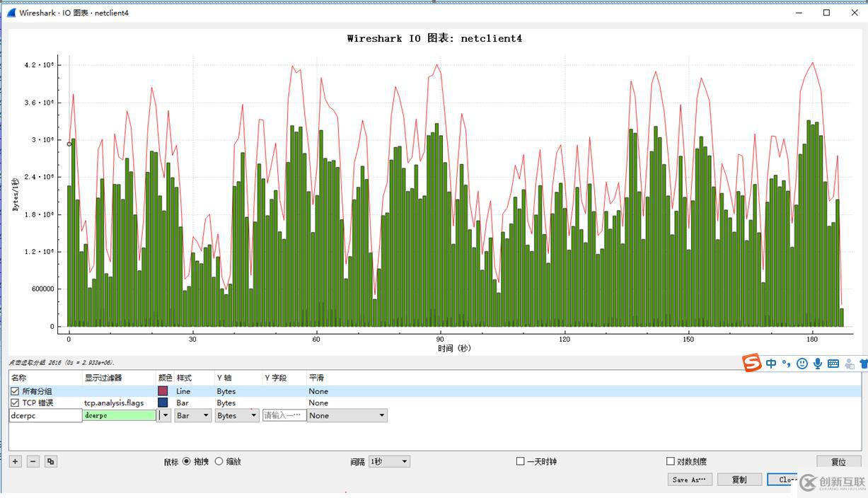
Task: Open the None smoothing dropdown for dcerpc
Action: (347, 415)
